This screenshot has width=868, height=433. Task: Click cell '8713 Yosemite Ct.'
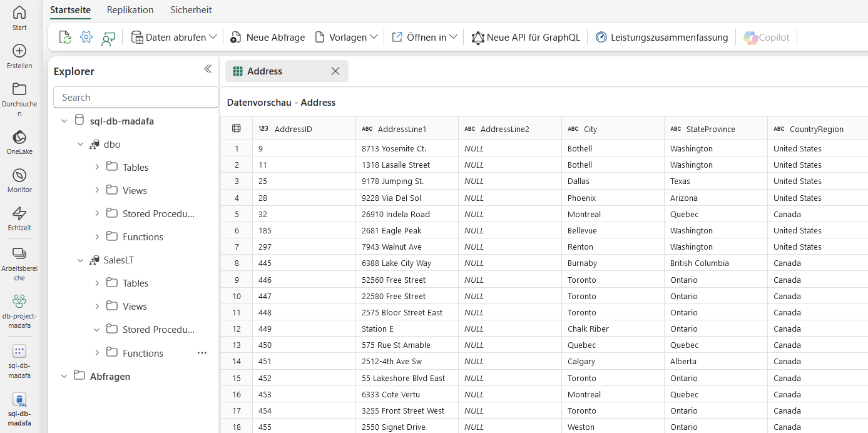pos(407,148)
